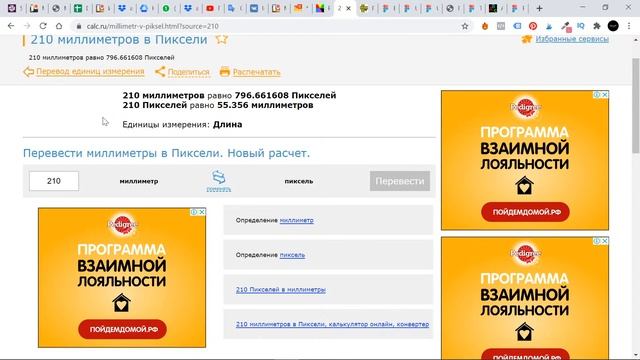640x360 pixels.
Task: Click ПОЙДЕМДОМОЙ.РФ button in top-right ad
Action: (525, 212)
